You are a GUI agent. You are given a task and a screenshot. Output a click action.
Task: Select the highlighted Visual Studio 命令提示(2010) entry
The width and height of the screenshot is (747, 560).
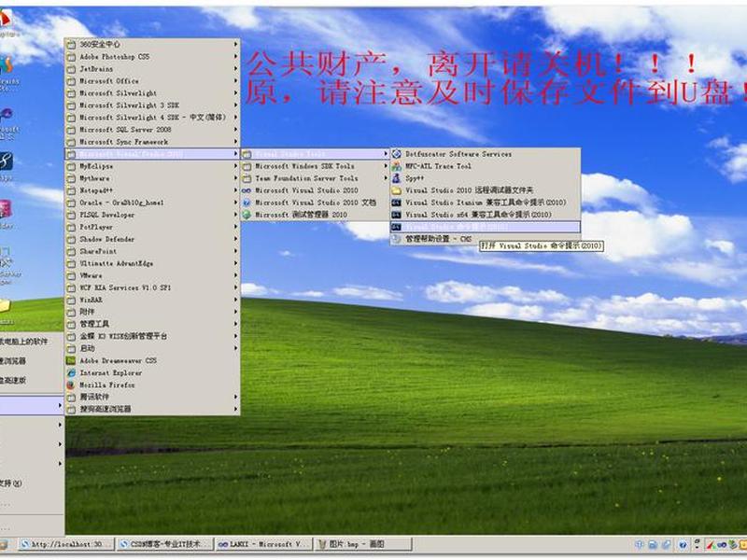point(486,227)
